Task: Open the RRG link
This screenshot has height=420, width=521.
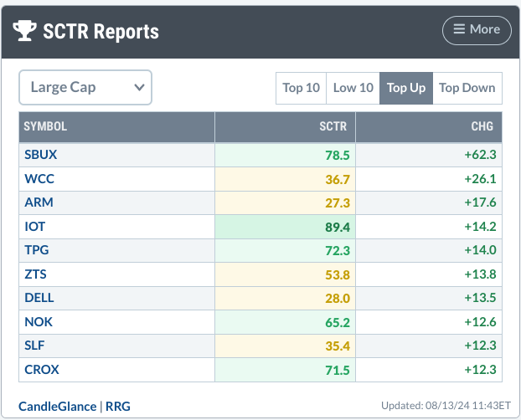Action: click(x=118, y=405)
